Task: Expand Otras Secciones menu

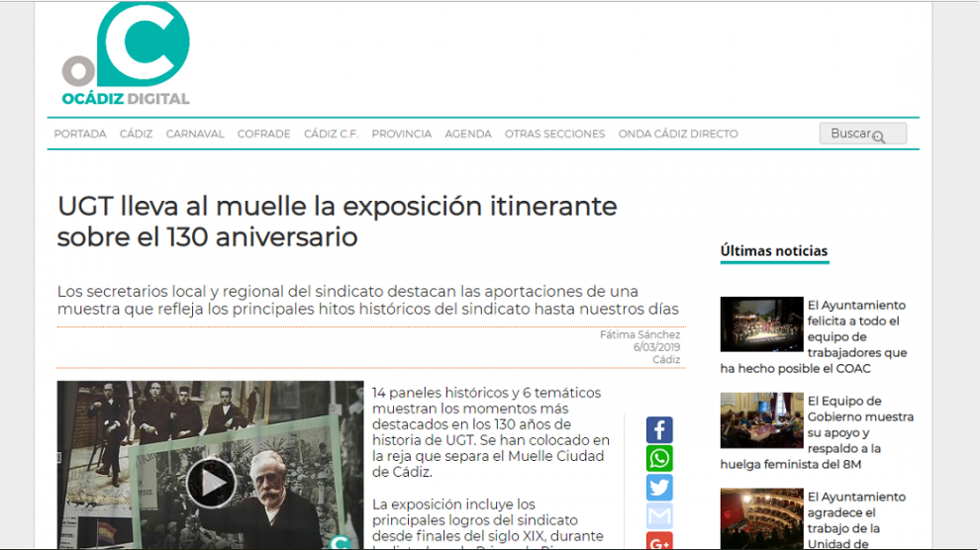Action: [555, 134]
